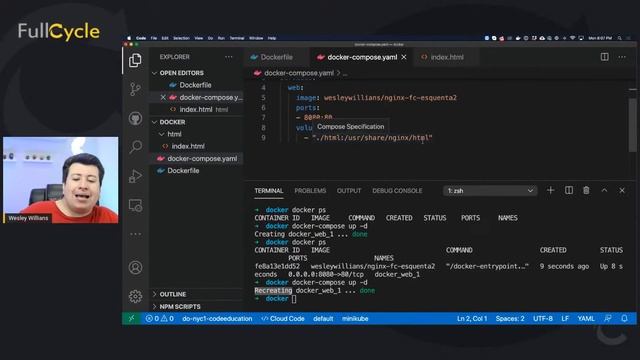The image size is (640, 360).
Task: Click the feedback icon in status bar
Action: pyautogui.click(x=608, y=318)
